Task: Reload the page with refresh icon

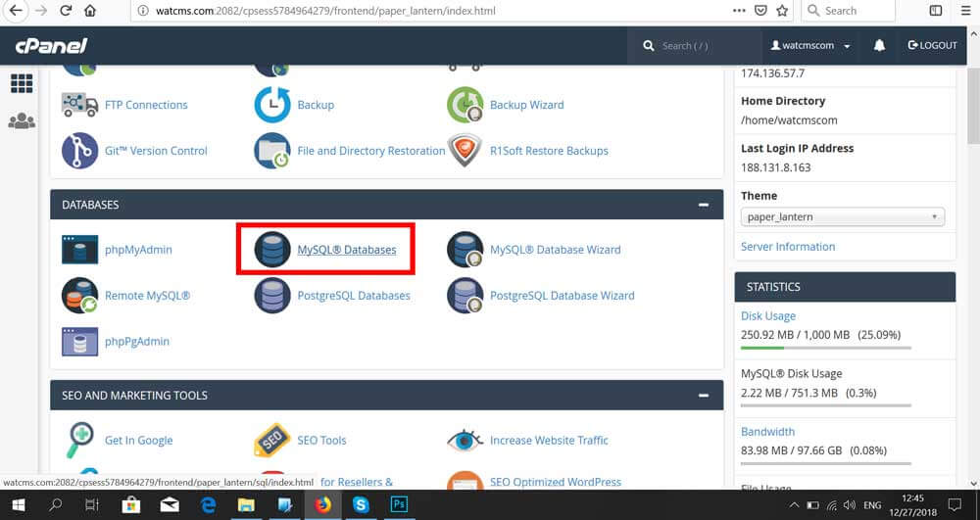Action: (66, 11)
